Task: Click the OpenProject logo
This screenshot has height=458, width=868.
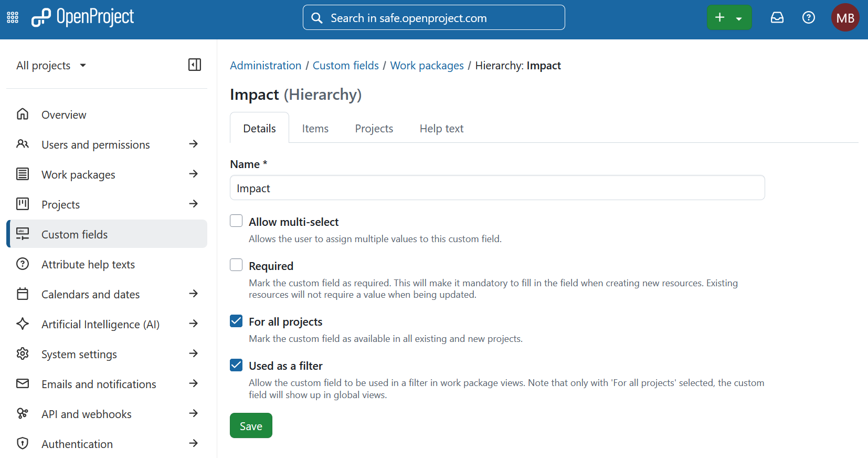Action: pos(82,17)
